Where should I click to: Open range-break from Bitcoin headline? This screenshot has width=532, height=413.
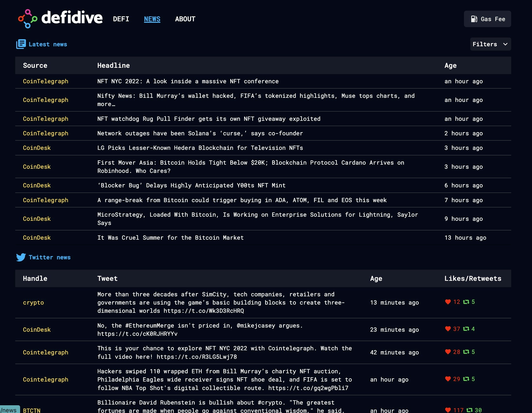[x=242, y=200]
